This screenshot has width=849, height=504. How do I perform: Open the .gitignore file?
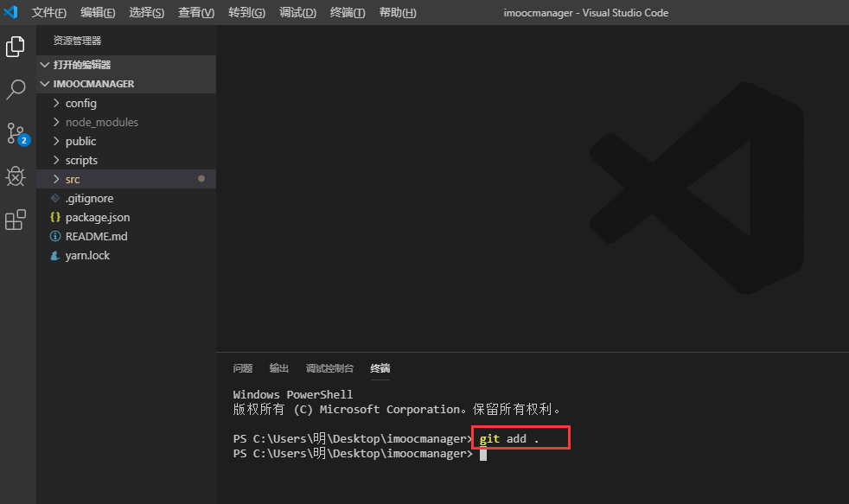click(x=89, y=198)
